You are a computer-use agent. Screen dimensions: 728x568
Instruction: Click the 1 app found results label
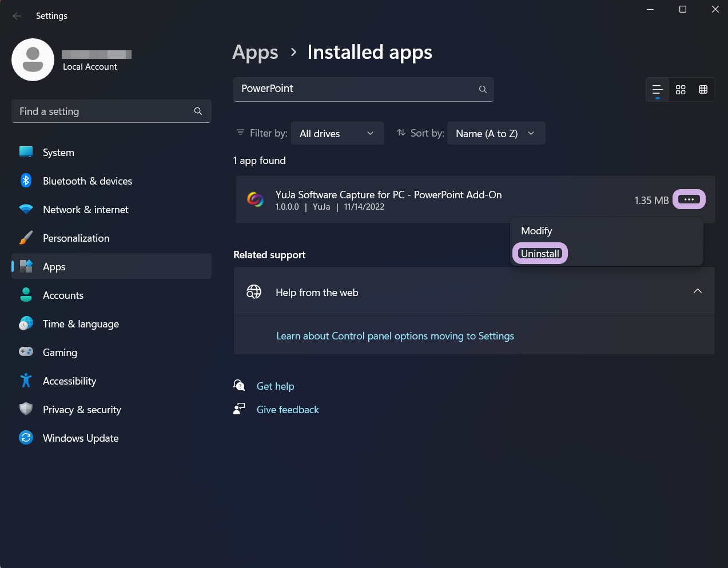tap(259, 161)
